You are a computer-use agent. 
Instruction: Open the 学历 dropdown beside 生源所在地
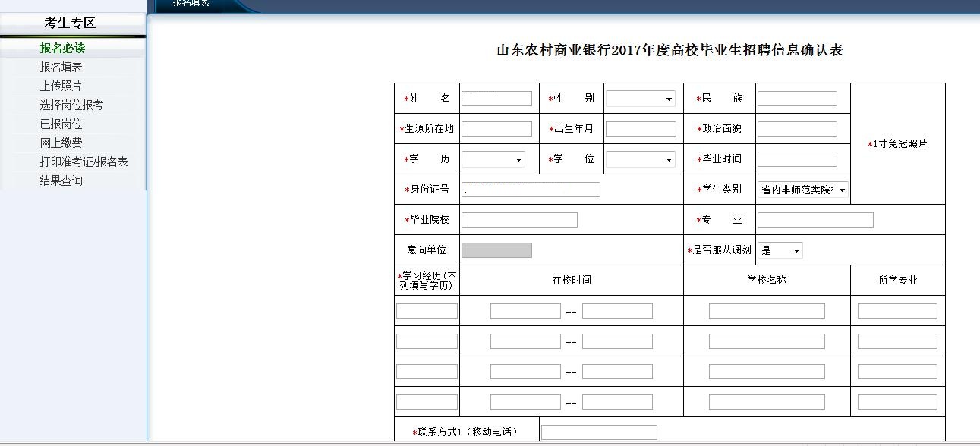click(493, 159)
